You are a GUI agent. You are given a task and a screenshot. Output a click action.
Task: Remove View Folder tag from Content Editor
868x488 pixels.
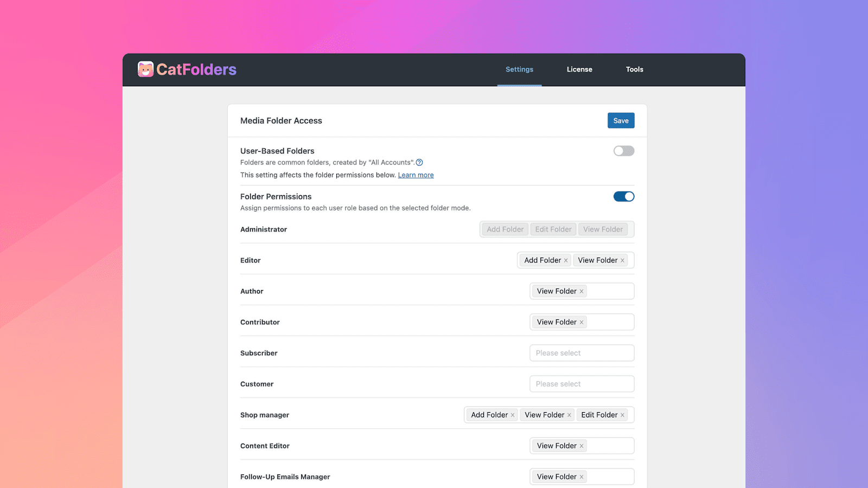(582, 446)
